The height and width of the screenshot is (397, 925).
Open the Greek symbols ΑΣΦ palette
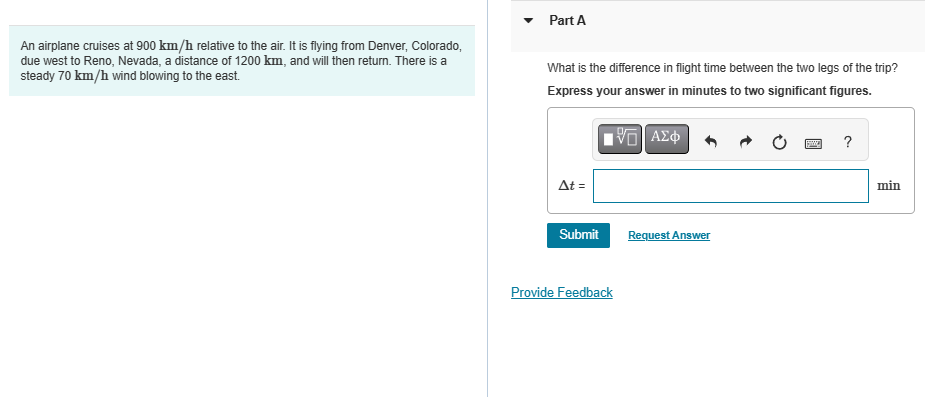(x=667, y=139)
